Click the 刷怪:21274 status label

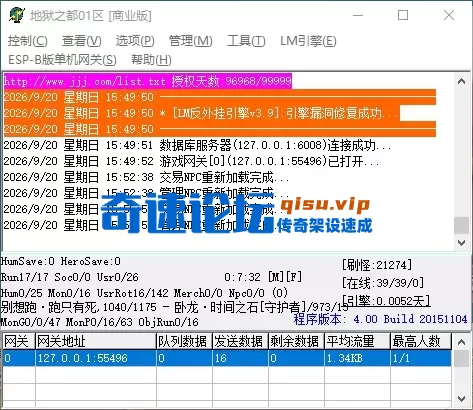tap(377, 265)
